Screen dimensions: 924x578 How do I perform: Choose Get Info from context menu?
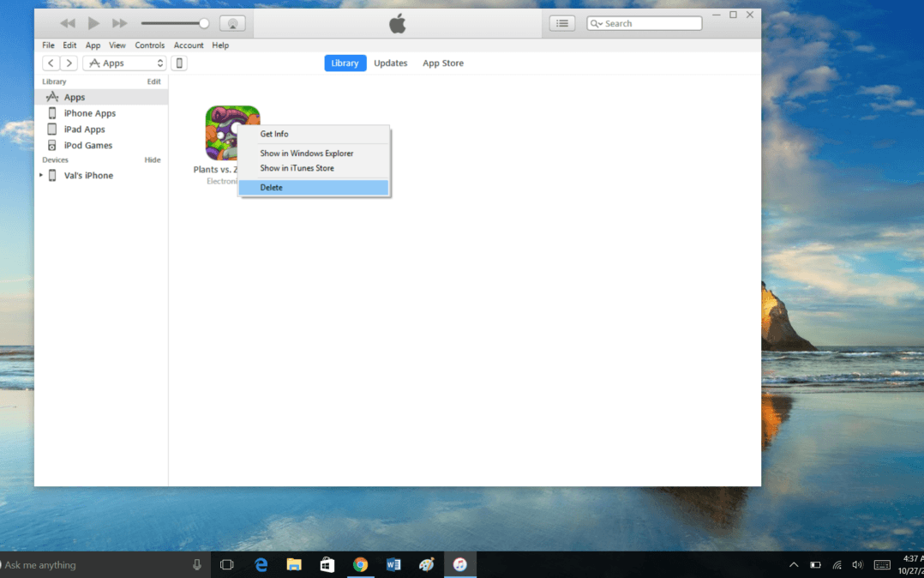click(314, 134)
